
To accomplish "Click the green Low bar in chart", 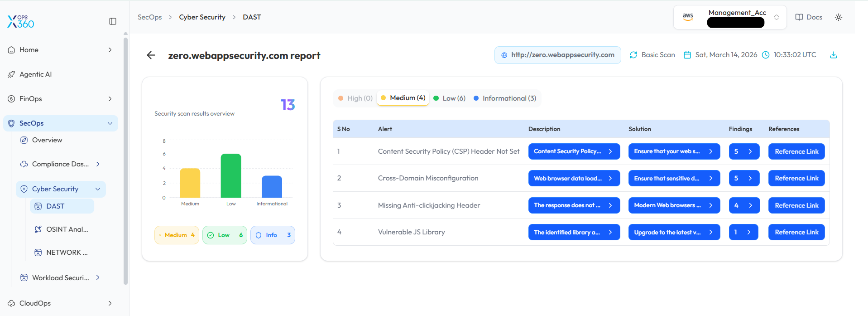I will tap(231, 176).
